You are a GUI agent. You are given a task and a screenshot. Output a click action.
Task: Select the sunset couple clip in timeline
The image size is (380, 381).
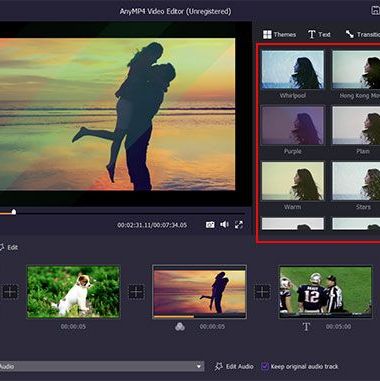[199, 292]
